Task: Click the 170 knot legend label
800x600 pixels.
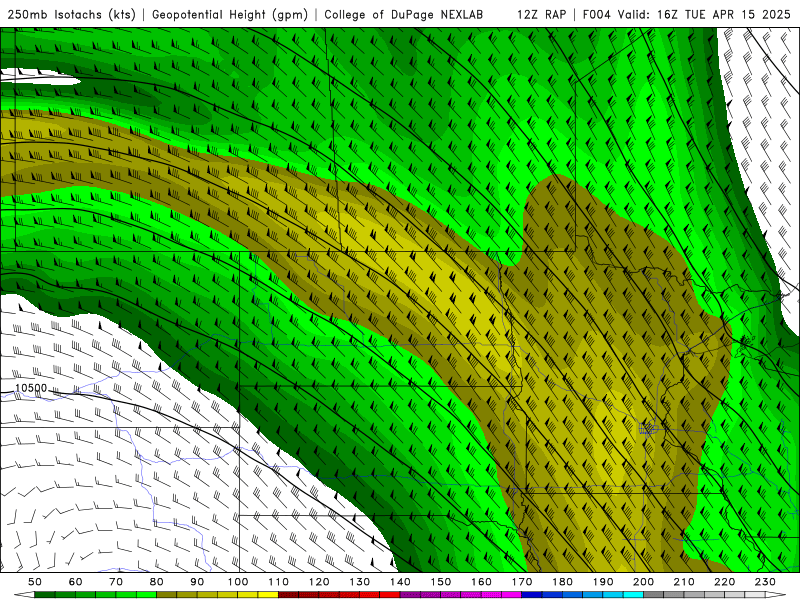Action: (x=522, y=582)
